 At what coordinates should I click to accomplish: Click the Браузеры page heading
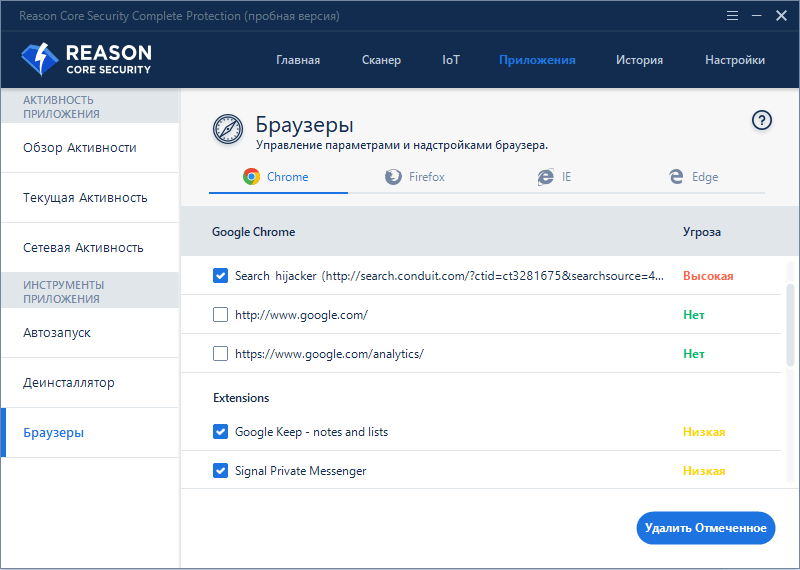(305, 125)
